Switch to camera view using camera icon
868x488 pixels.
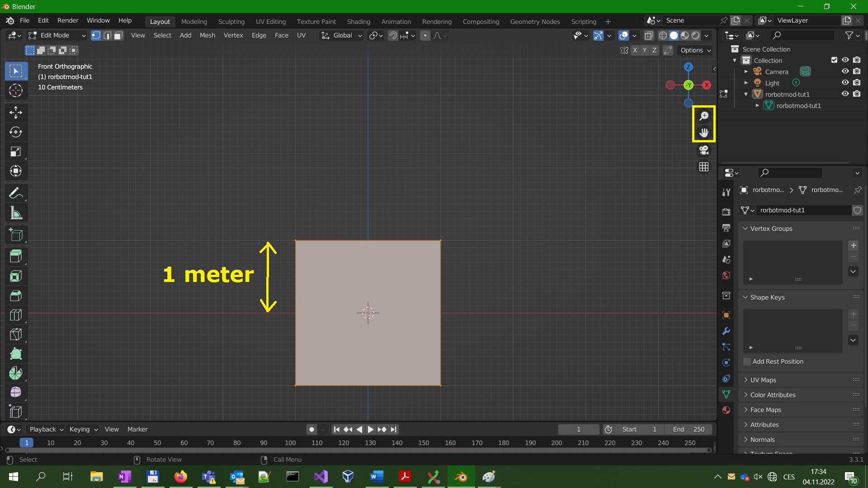click(x=703, y=150)
